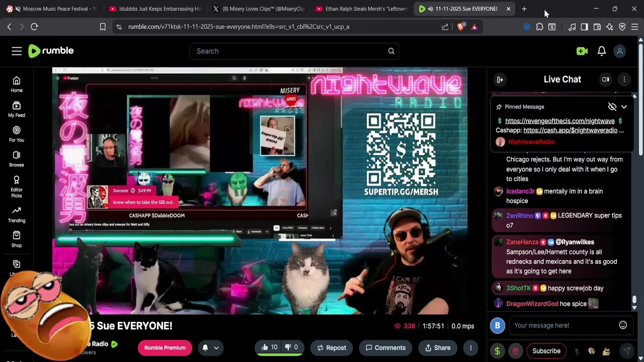Image resolution: width=644 pixels, height=362 pixels.
Task: Send a rant with dollar icon
Action: pos(498,351)
